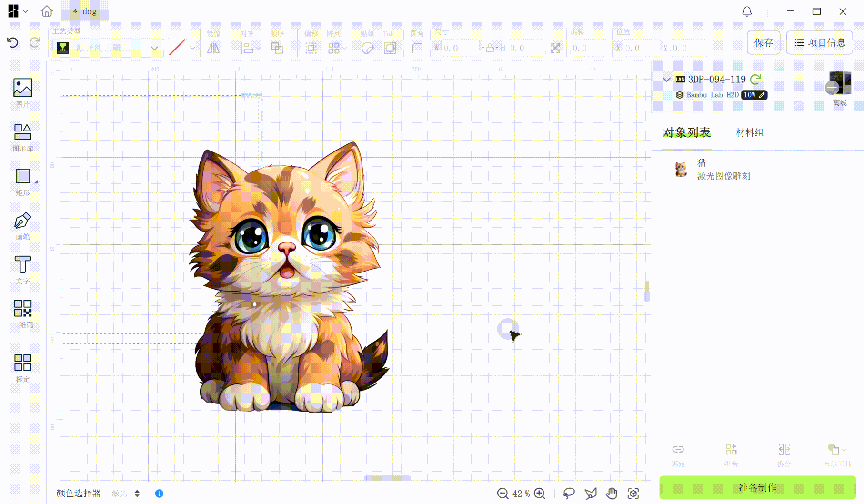Select the 图片 image tool
The image size is (864, 504).
tap(23, 93)
